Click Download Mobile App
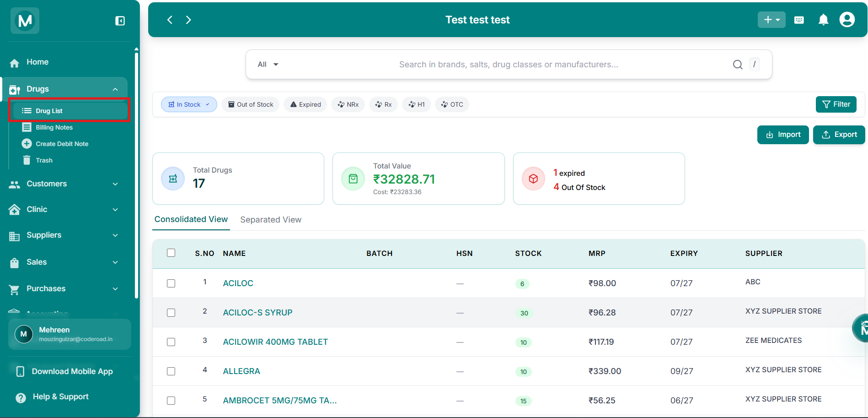The width and height of the screenshot is (868, 418). (x=65, y=371)
